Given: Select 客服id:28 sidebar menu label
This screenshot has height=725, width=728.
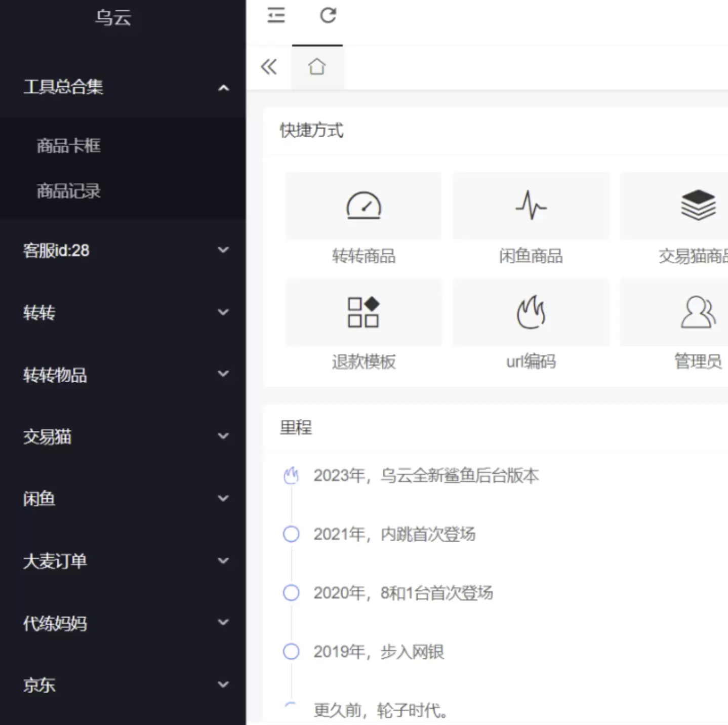Looking at the screenshot, I should click(x=56, y=250).
